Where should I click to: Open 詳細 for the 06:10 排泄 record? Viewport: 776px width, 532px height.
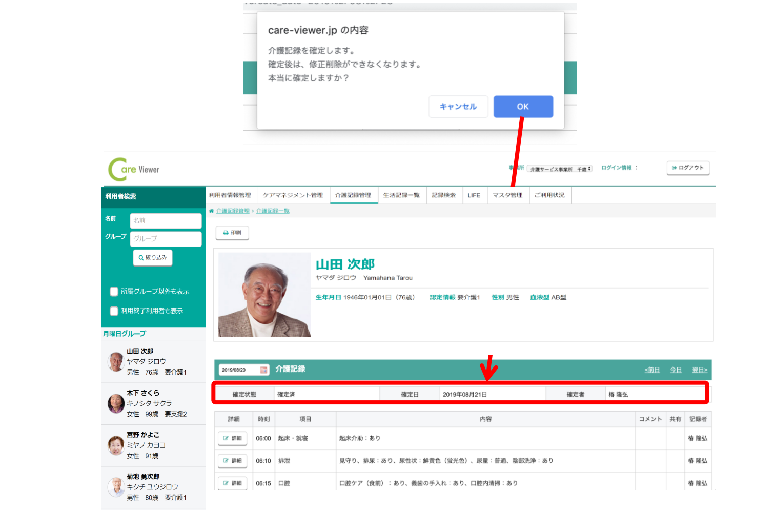point(233,461)
